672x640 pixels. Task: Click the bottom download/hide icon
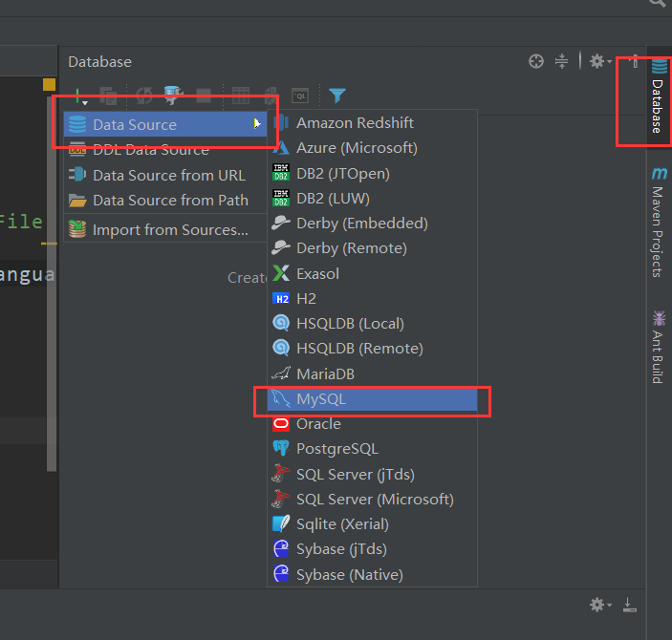pos(629,605)
